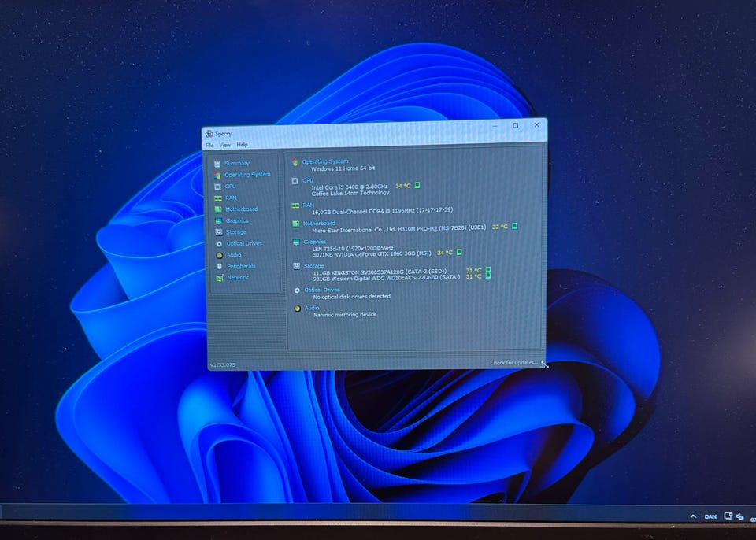Click the Graphics icon in the summary panel
The width and height of the screenshot is (756, 540).
(x=296, y=242)
